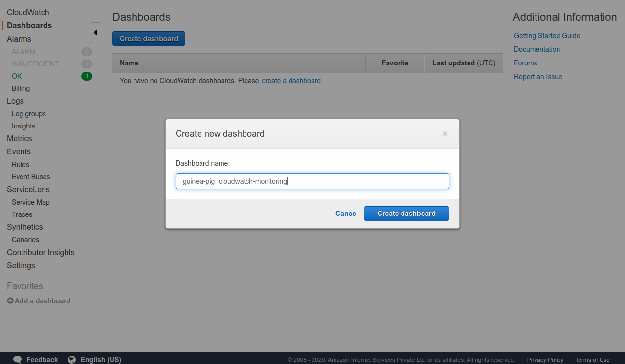Collapse the sidebar with the arrow toggle
This screenshot has height=364, width=625.
(95, 33)
